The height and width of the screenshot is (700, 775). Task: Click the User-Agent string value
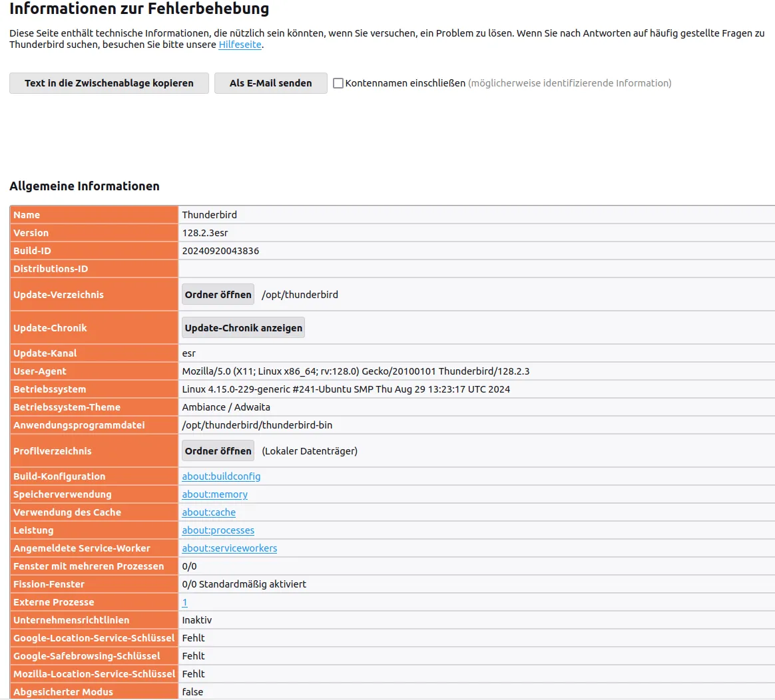(356, 371)
